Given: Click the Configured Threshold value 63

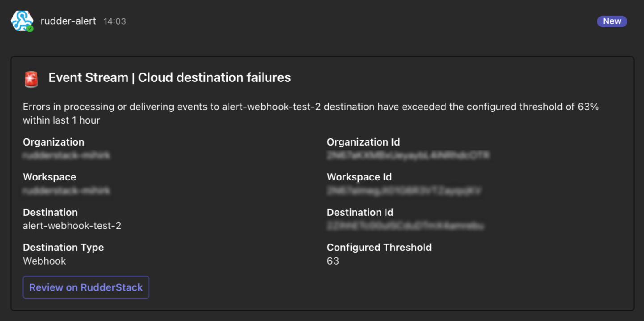Looking at the screenshot, I should coord(333,261).
